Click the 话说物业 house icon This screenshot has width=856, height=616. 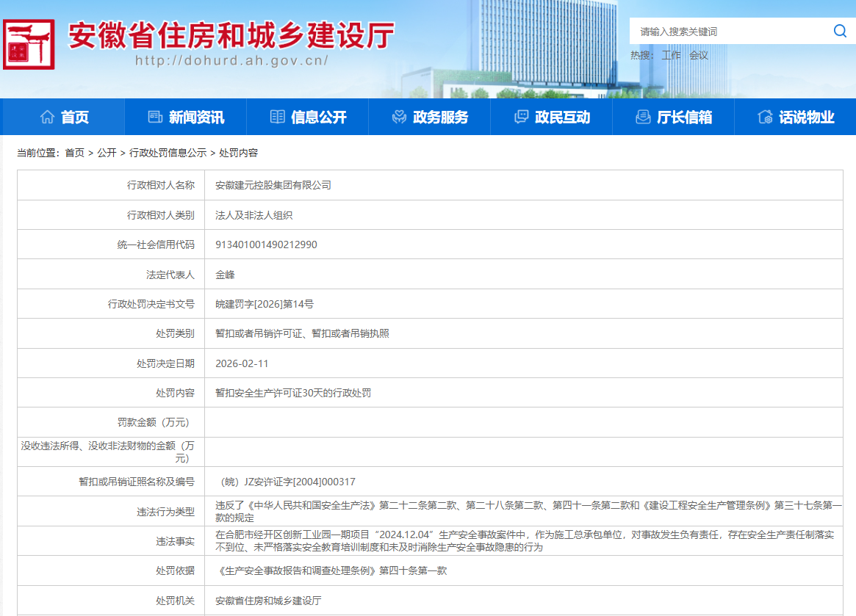pyautogui.click(x=765, y=117)
